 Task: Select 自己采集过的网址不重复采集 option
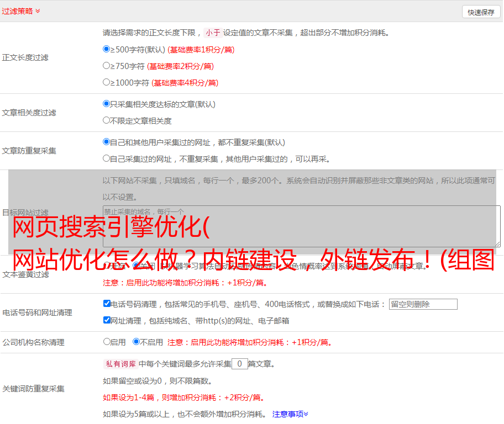tap(106, 158)
